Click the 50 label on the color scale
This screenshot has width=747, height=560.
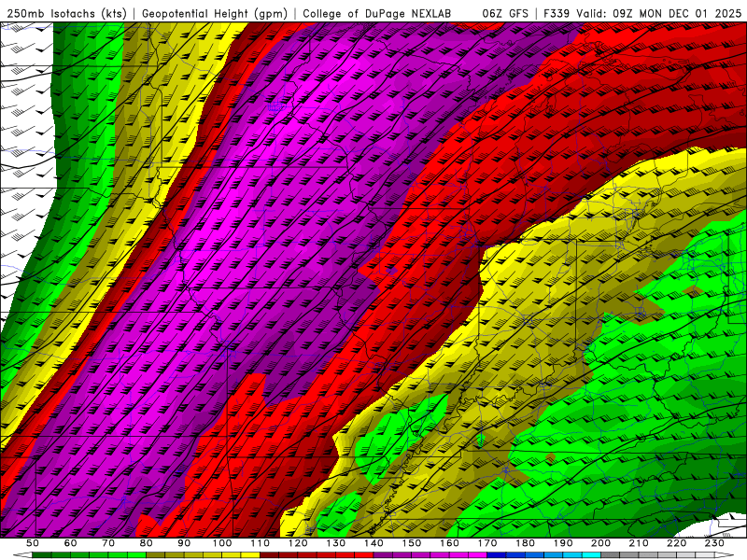(33, 543)
